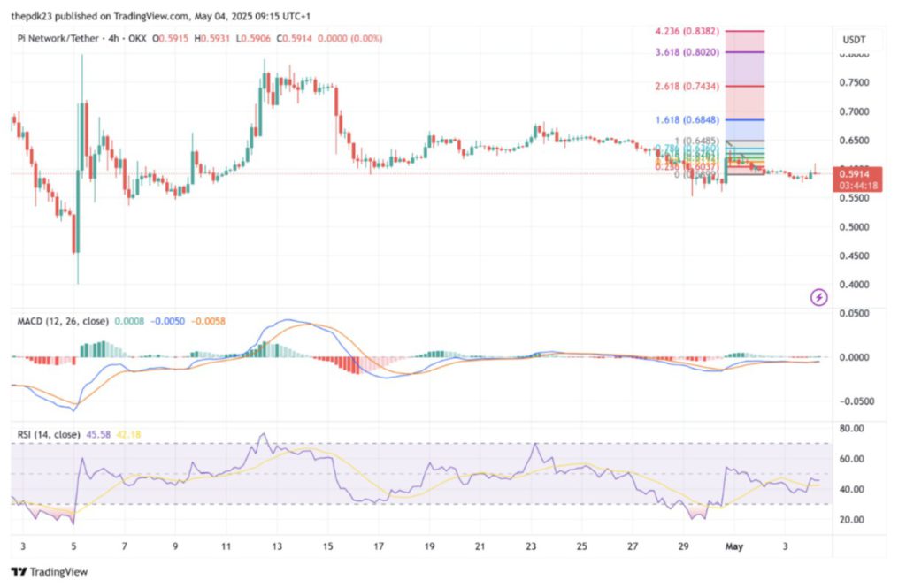Click the RSI moving average value 42.18
The height and width of the screenshot is (588, 906).
[x=128, y=434]
